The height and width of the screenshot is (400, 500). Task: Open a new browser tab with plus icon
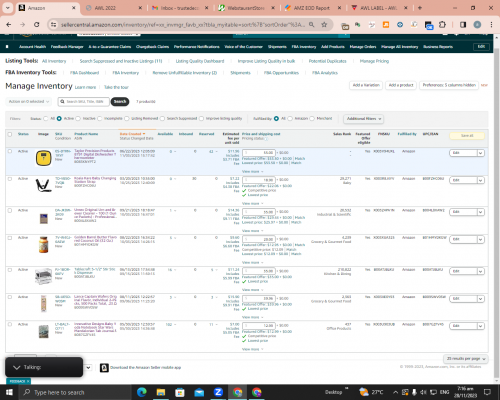point(420,8)
